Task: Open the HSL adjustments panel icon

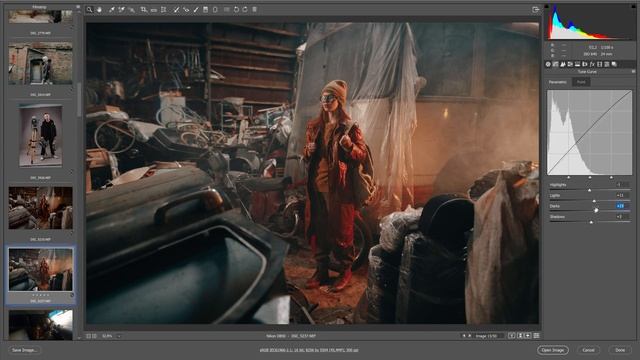Action: coord(570,64)
